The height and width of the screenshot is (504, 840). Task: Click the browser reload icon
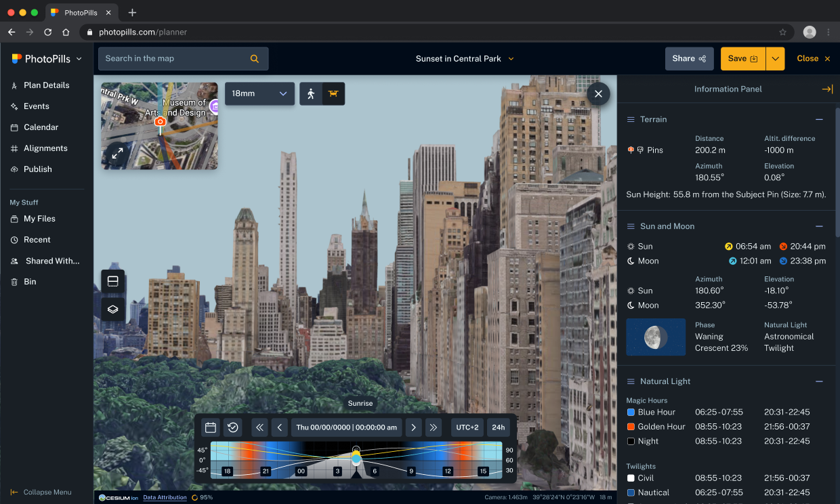48,32
